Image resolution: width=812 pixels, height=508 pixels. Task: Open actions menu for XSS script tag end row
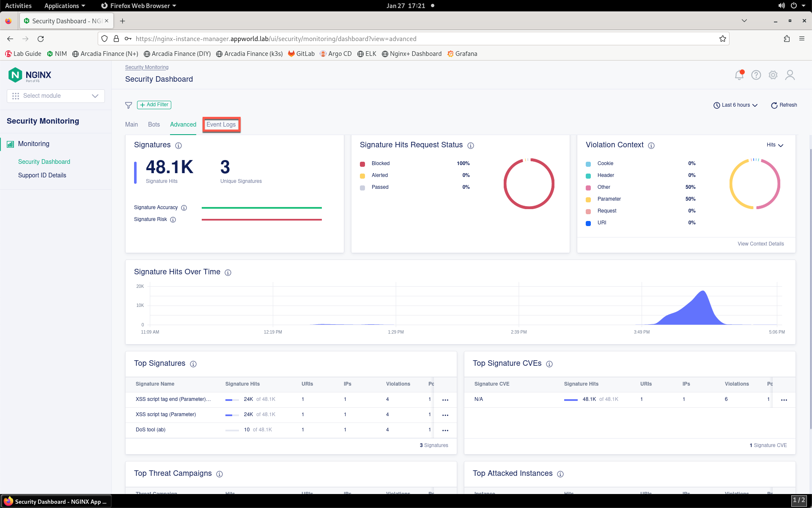pos(445,400)
